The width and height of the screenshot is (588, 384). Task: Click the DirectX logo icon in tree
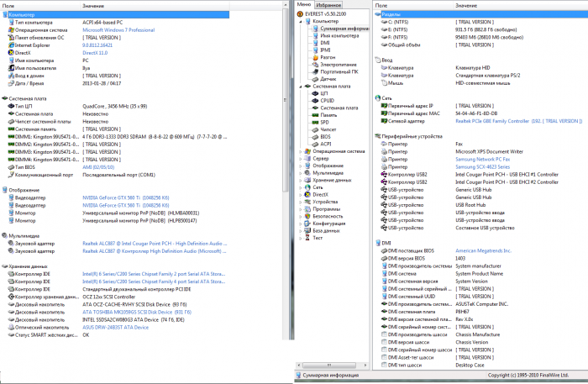pos(308,195)
